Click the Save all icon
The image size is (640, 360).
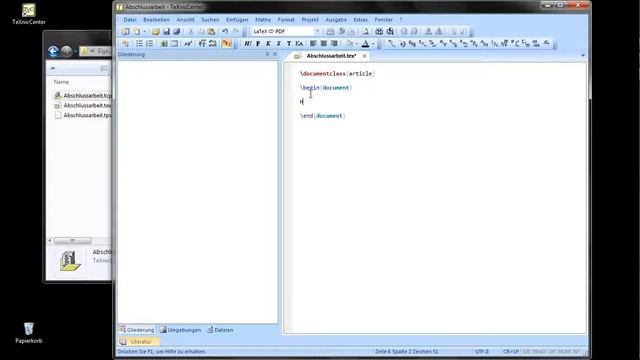(x=177, y=31)
